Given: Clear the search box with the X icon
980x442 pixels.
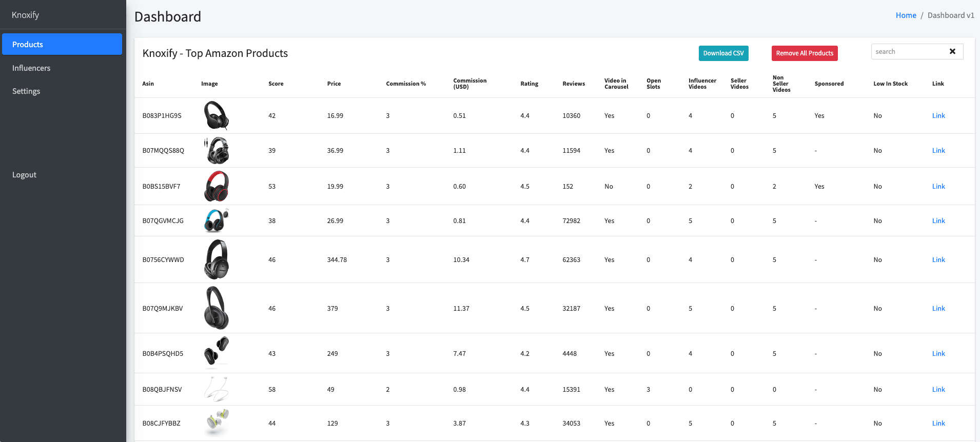Looking at the screenshot, I should pyautogui.click(x=952, y=51).
